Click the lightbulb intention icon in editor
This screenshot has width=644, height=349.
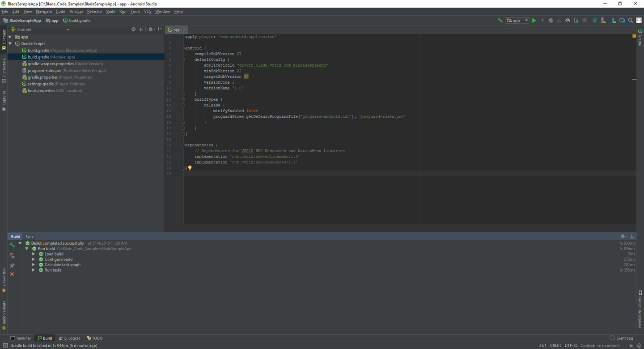click(x=190, y=168)
